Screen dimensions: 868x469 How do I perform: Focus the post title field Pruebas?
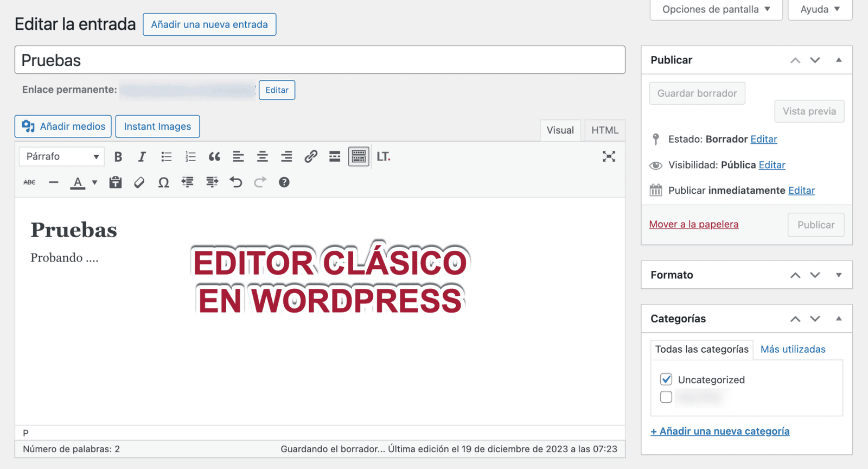320,60
